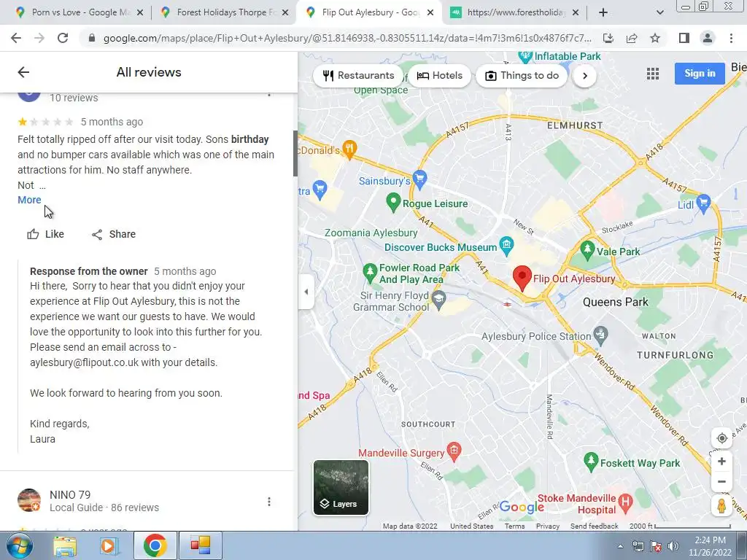The height and width of the screenshot is (560, 747).
Task: Zoom in on the map
Action: pyautogui.click(x=721, y=462)
